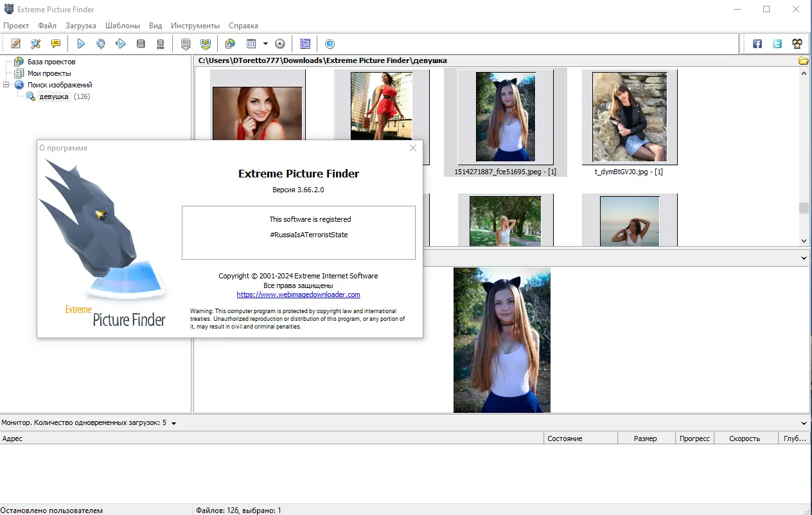Select the woman in red dress thumbnail

tap(382, 105)
